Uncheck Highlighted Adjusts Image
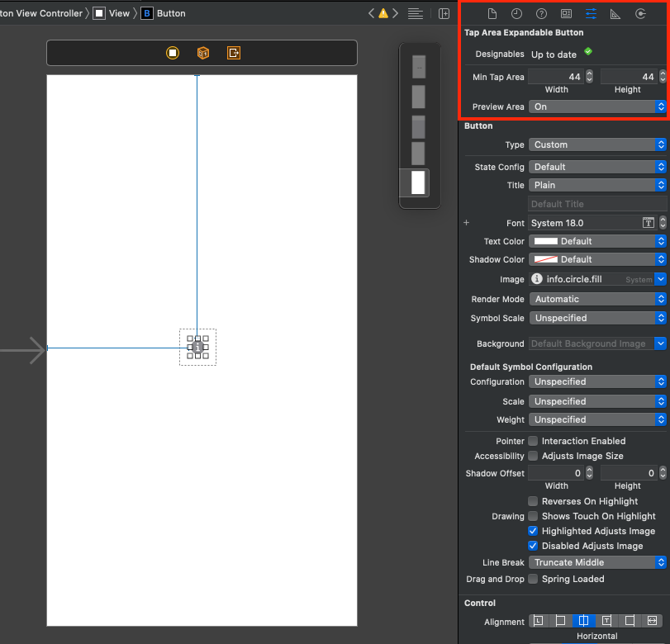The image size is (670, 644). pyautogui.click(x=533, y=531)
